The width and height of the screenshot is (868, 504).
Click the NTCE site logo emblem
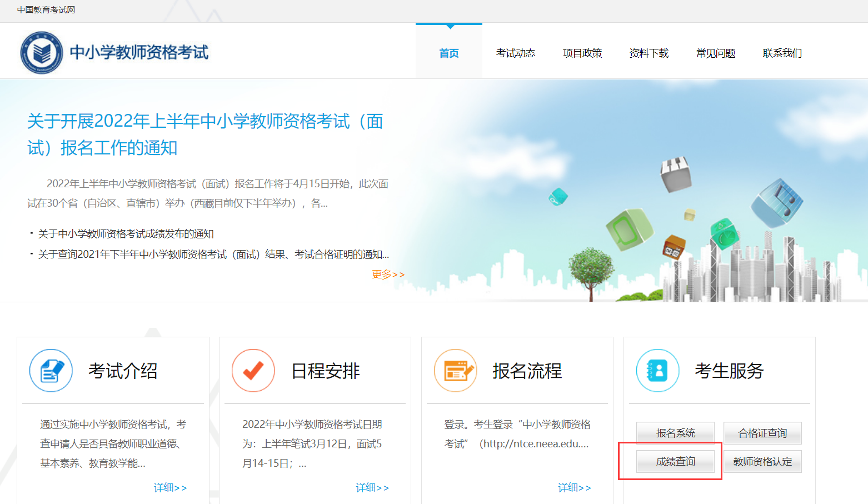click(42, 53)
